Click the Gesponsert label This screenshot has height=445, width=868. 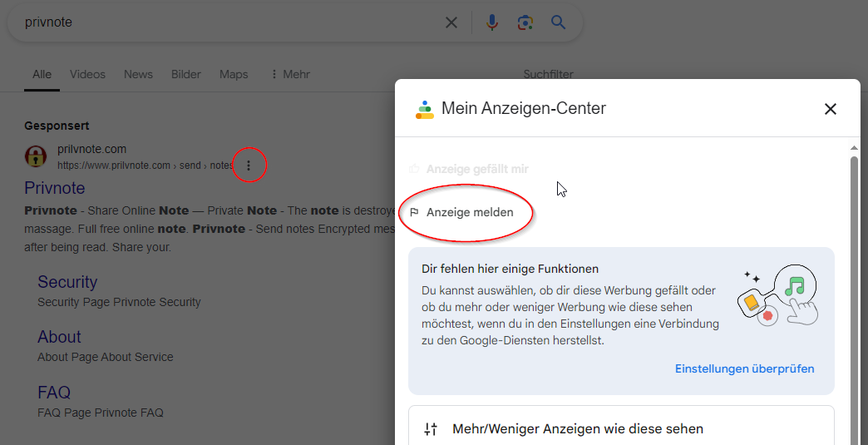[57, 126]
